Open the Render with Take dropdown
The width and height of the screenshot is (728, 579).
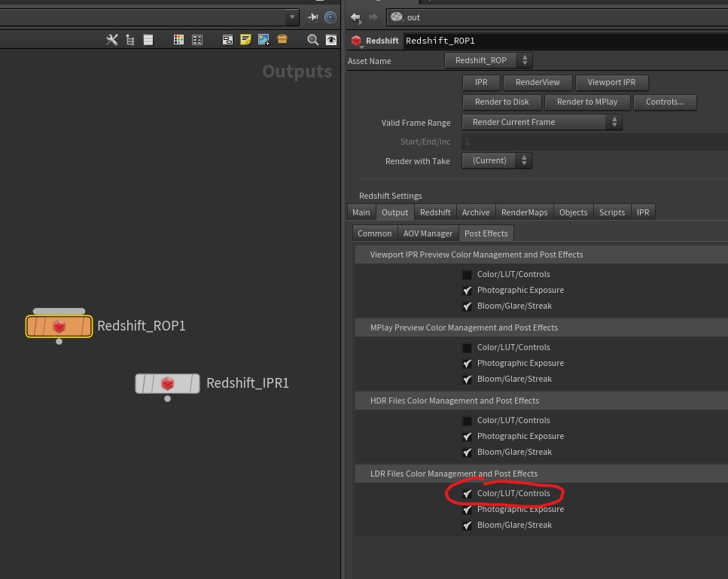pyautogui.click(x=496, y=160)
